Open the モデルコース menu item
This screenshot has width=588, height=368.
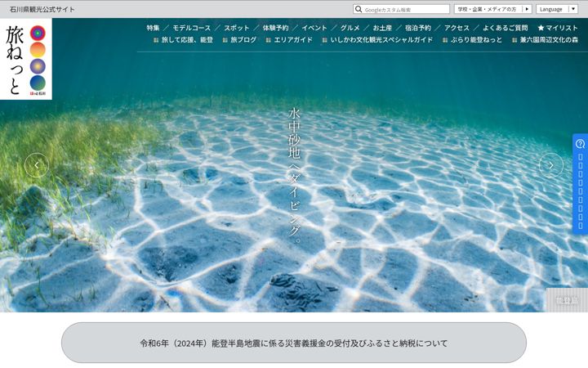coord(192,28)
